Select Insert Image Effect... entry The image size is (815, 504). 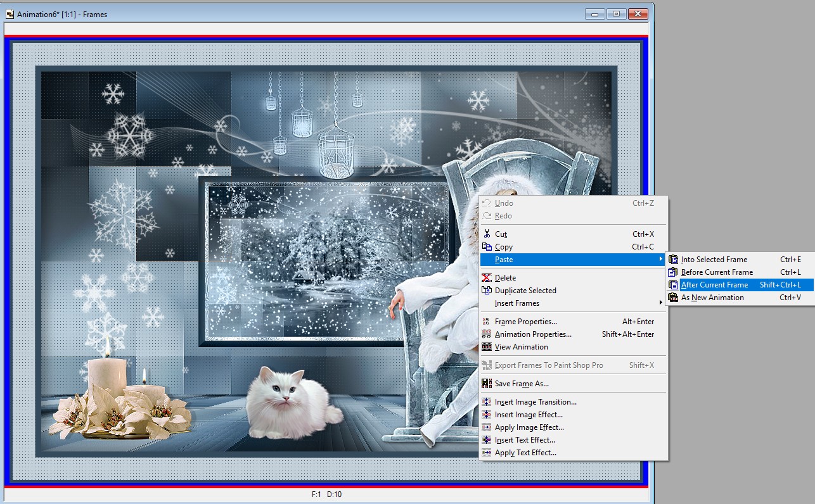coord(572,415)
